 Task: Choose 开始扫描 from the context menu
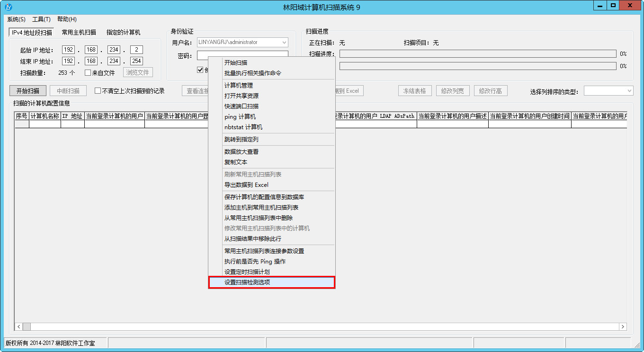point(272,62)
